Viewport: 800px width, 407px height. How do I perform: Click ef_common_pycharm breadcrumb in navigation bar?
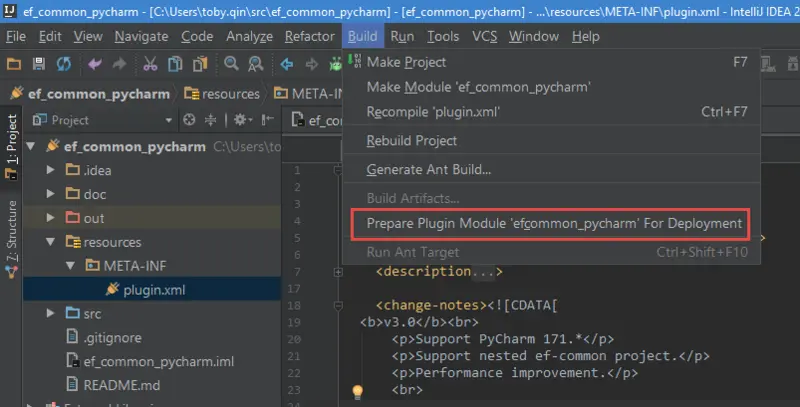tap(90, 94)
